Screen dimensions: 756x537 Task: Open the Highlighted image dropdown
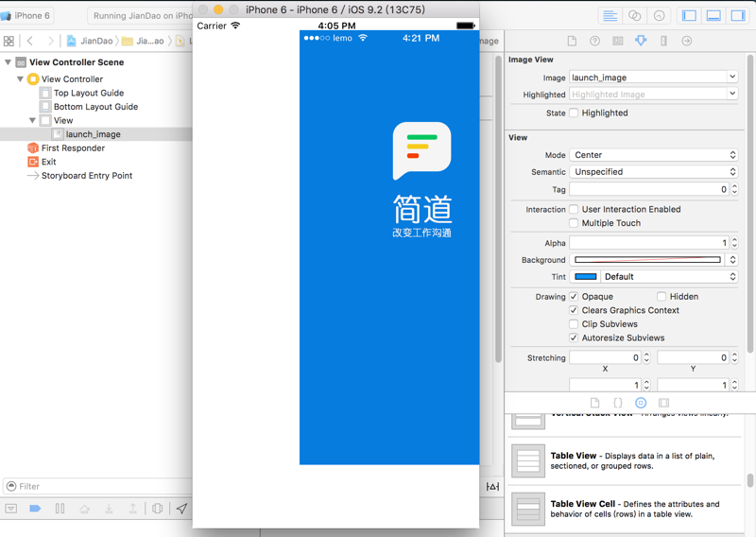click(x=732, y=95)
